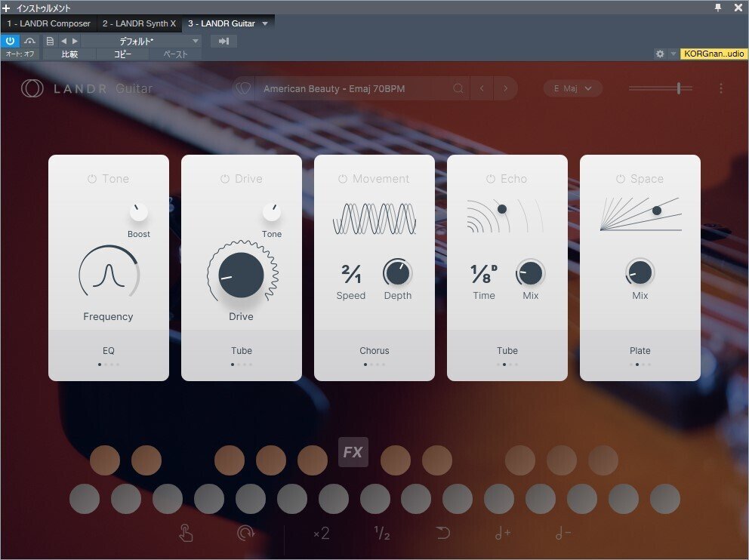The image size is (749, 560).
Task: Click the 比較 compare button
Action: click(x=69, y=54)
